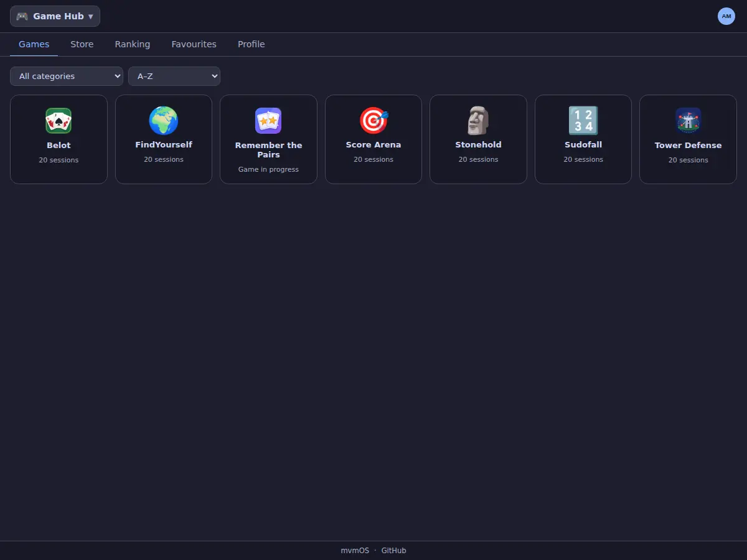Click the gamepad icon in Game Hub
The width and height of the screenshot is (747, 560).
(x=22, y=16)
